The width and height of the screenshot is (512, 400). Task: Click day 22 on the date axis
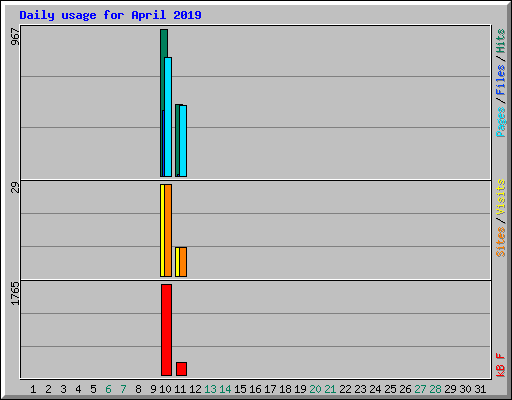click(345, 389)
